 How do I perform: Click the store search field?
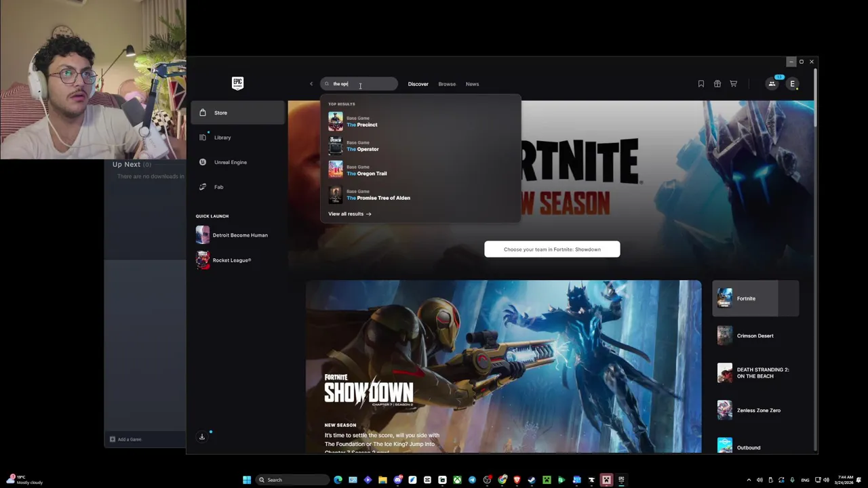(x=359, y=84)
